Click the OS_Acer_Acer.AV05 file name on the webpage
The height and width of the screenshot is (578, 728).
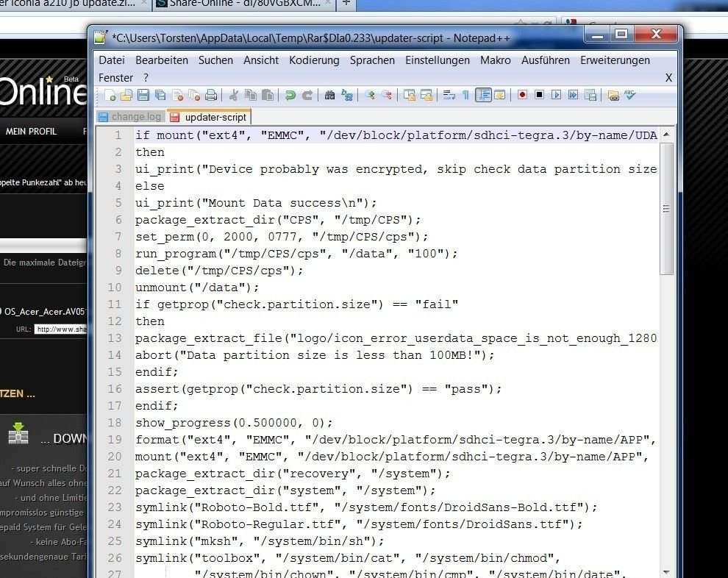point(45,312)
